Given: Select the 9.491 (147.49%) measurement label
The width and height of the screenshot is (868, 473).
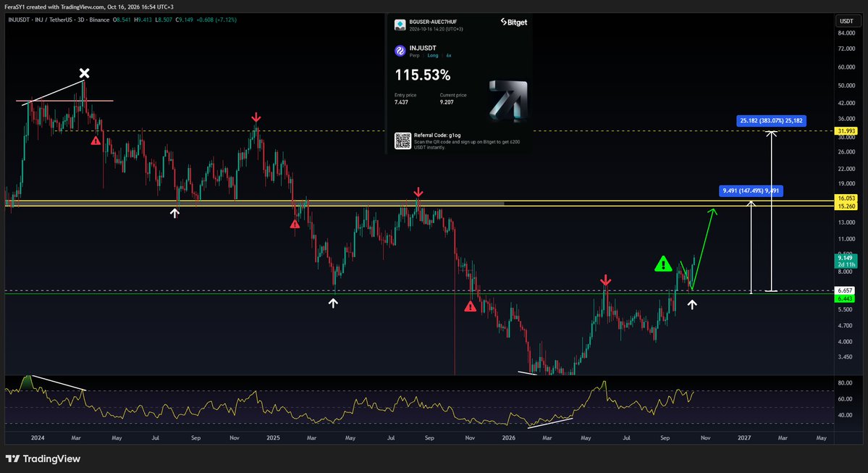Looking at the screenshot, I should click(x=751, y=191).
